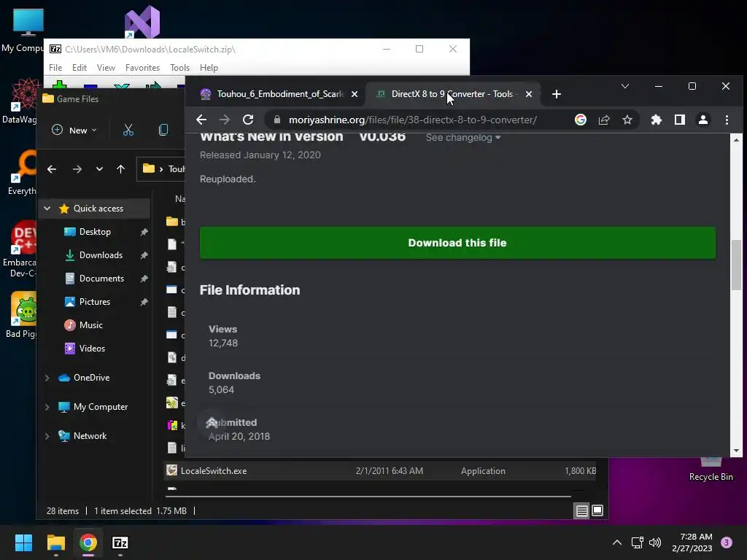Click the address bar URL
747x560 pixels.
coord(413,120)
